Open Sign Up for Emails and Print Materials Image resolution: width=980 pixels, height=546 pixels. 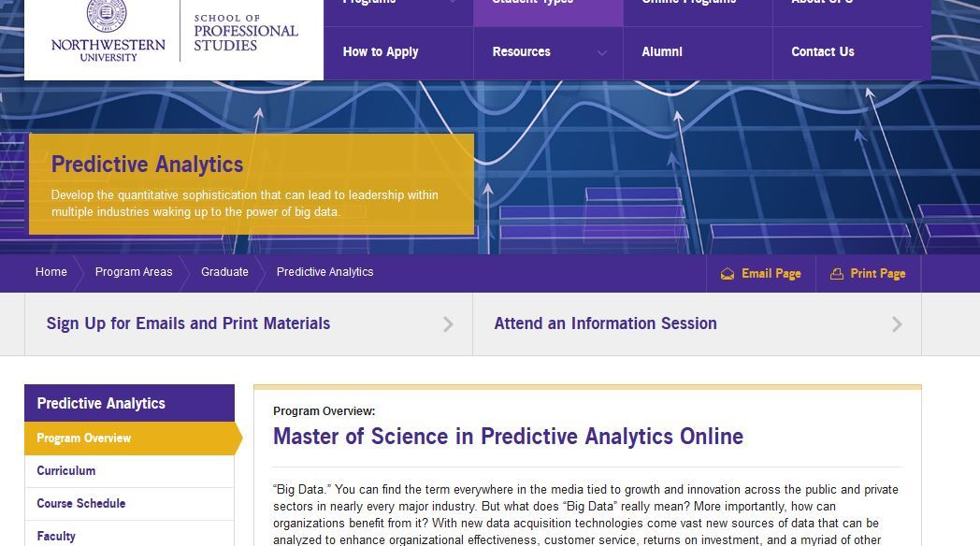pyautogui.click(x=188, y=323)
